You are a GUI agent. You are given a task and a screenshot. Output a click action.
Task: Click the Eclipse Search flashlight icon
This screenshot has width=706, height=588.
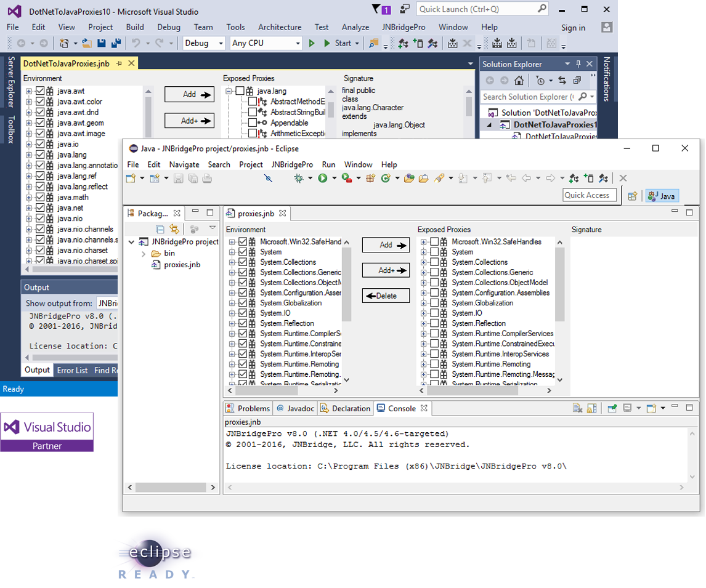coord(439,179)
